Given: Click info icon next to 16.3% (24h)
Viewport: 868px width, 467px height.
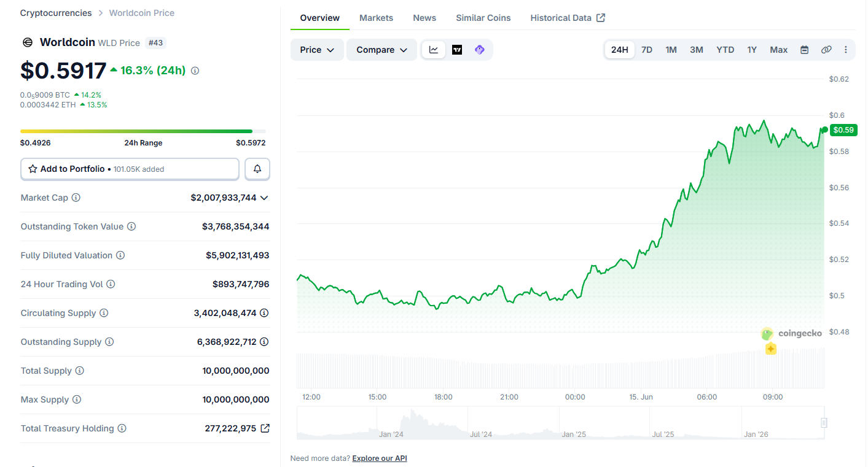Looking at the screenshot, I should point(195,71).
